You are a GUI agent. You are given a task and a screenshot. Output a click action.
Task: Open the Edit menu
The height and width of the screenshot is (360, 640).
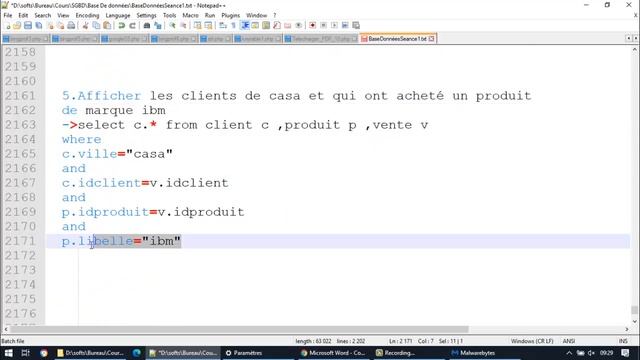(x=23, y=15)
